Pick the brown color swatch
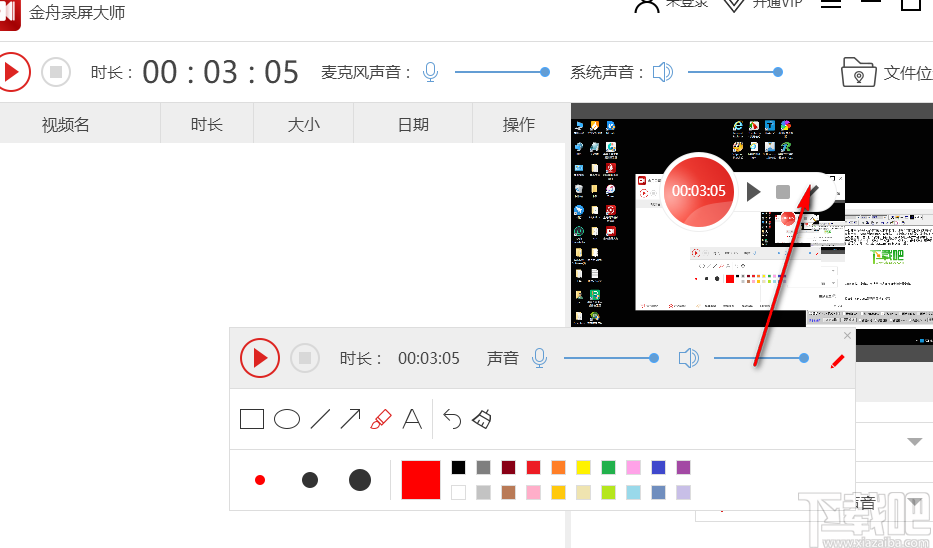The image size is (933, 548). (508, 492)
